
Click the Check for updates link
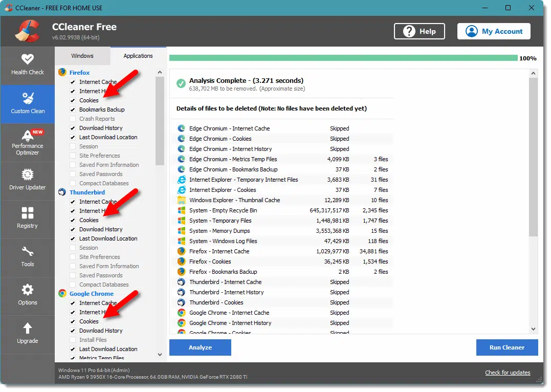[x=508, y=373]
